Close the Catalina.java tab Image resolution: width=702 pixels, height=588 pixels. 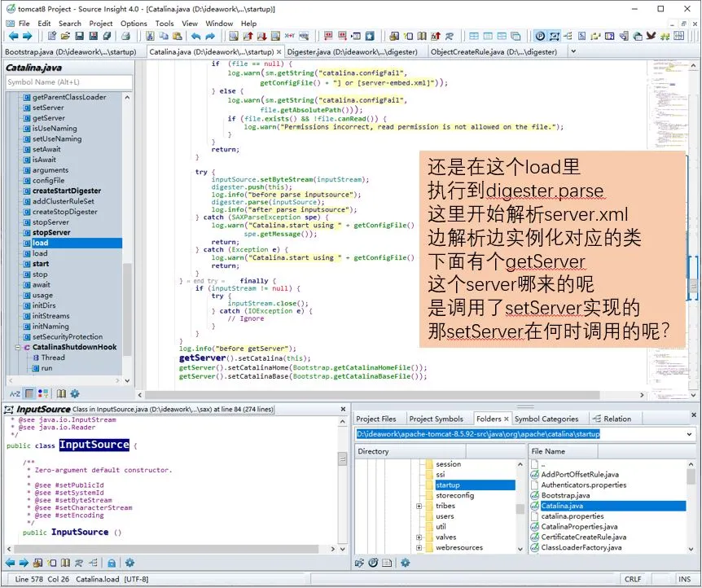pyautogui.click(x=279, y=52)
